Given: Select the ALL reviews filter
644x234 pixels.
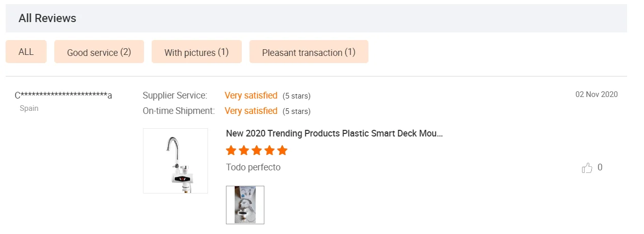Looking at the screenshot, I should [26, 52].
